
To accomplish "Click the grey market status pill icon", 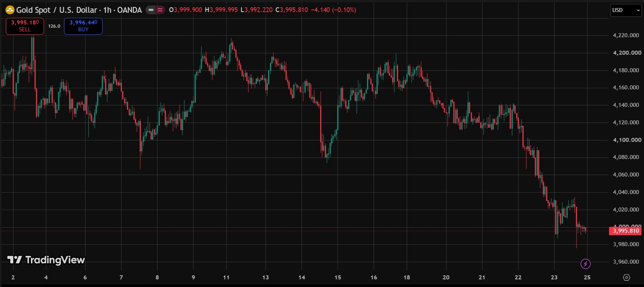I will pos(151,10).
